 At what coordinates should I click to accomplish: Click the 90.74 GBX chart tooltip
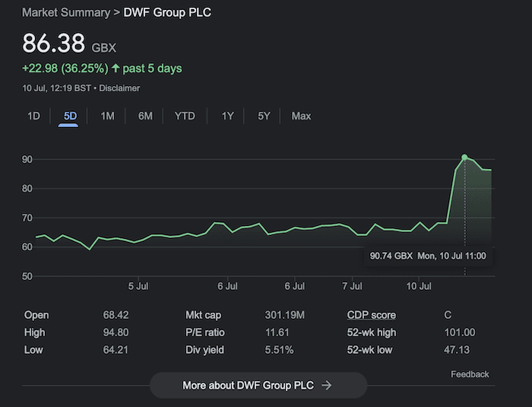(428, 256)
